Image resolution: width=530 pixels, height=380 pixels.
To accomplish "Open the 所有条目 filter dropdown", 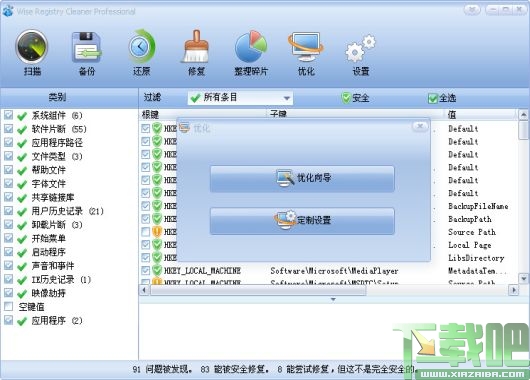I will tap(240, 98).
